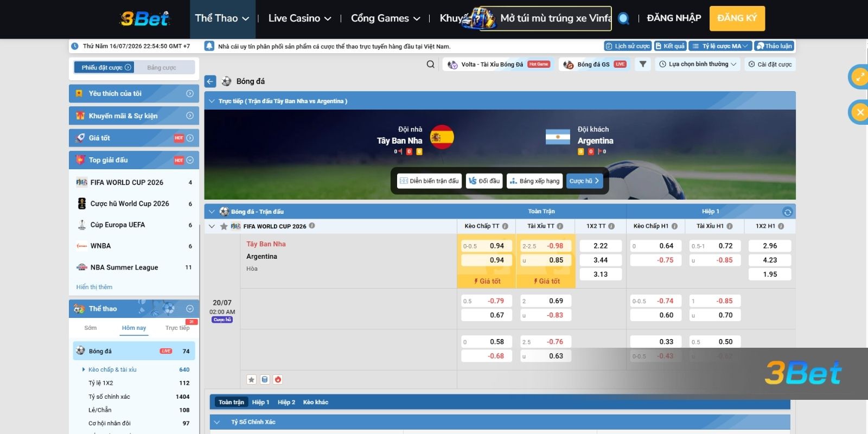Click the info icon beside FIFA WORLD CUP 2026
The height and width of the screenshot is (434, 868).
pos(312,226)
